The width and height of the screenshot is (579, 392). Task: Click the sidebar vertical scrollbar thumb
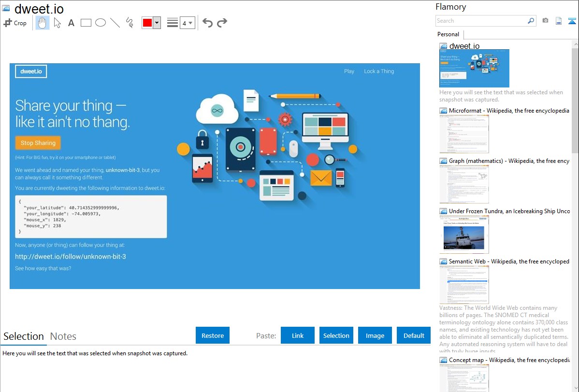(x=575, y=101)
